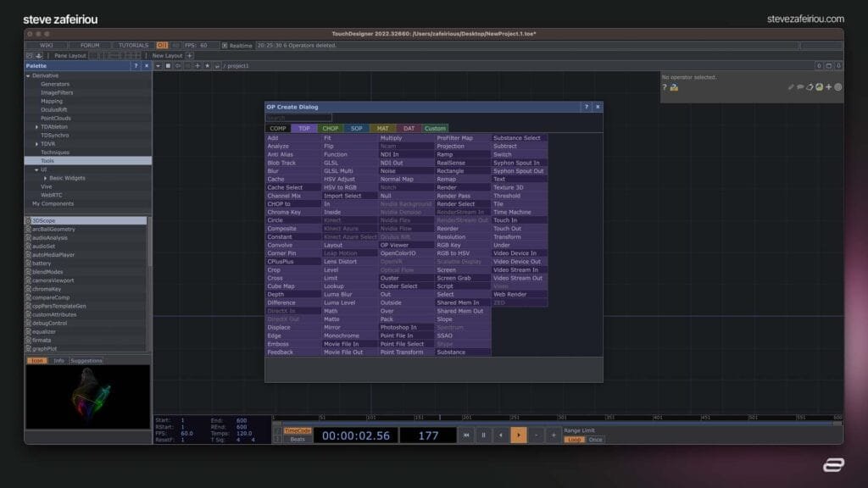Viewport: 868px width, 488px height.
Task: Click the bookmark star icon in the path bar
Action: pyautogui.click(x=207, y=66)
